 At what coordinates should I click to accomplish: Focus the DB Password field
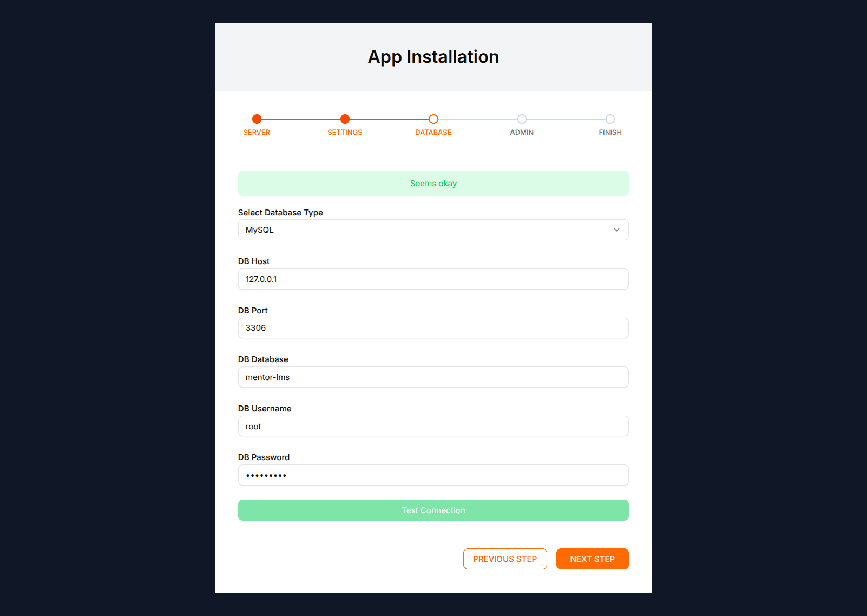433,475
